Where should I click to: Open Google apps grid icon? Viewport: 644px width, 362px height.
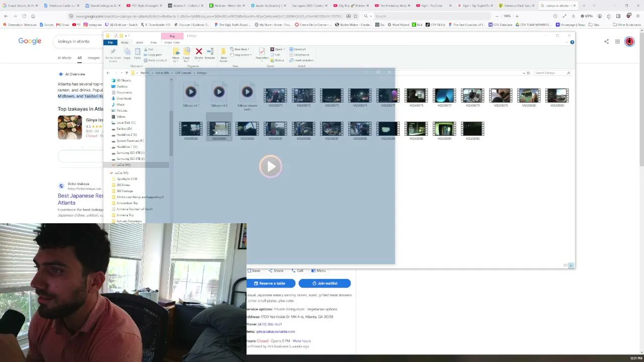coord(617,42)
